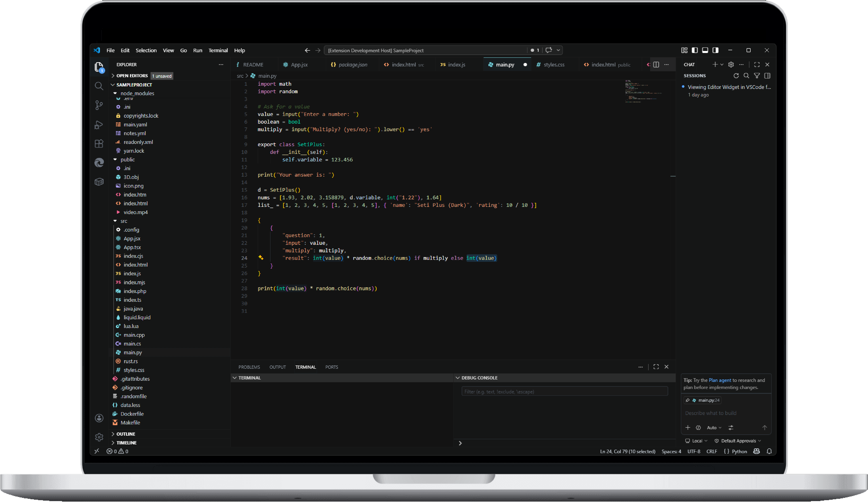Change line endings via CRLF status item
The height and width of the screenshot is (502, 868).
tap(712, 451)
